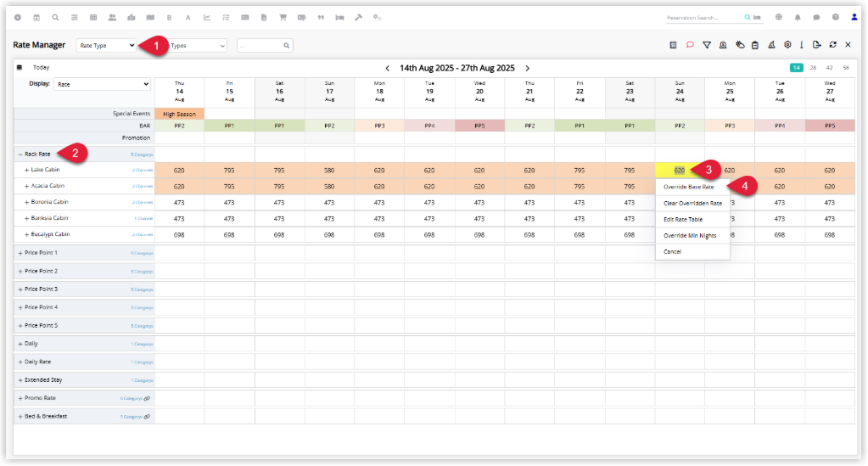The width and height of the screenshot is (868, 466).
Task: Switch to the 28-day view
Action: click(x=813, y=68)
